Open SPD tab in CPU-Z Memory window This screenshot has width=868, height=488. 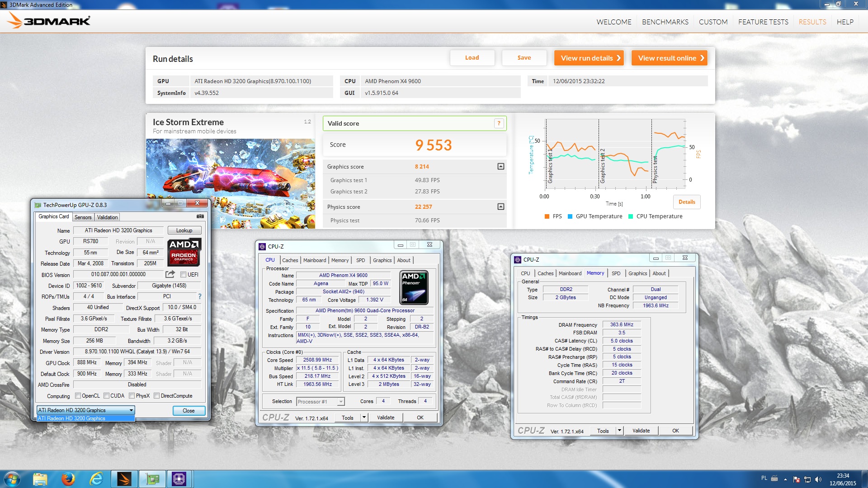point(616,273)
